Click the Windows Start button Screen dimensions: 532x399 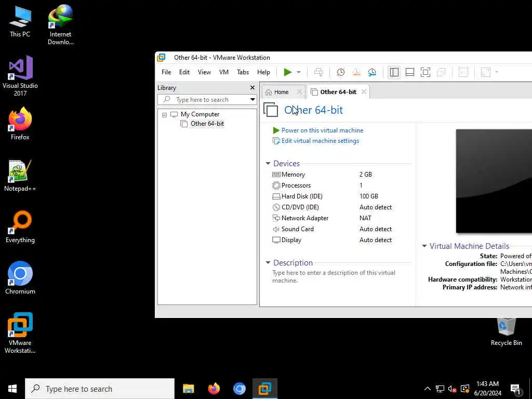pos(12,389)
